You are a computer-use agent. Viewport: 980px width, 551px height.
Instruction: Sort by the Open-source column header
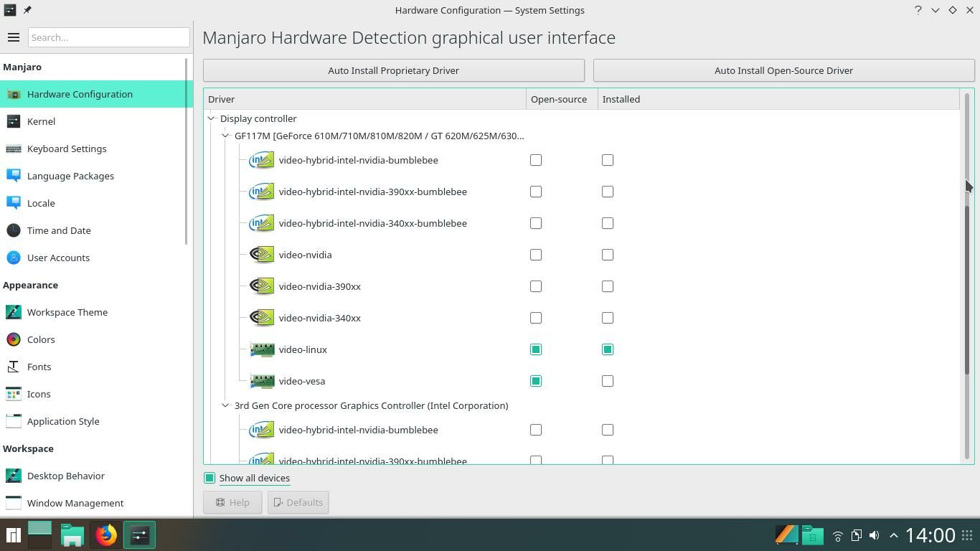click(562, 99)
